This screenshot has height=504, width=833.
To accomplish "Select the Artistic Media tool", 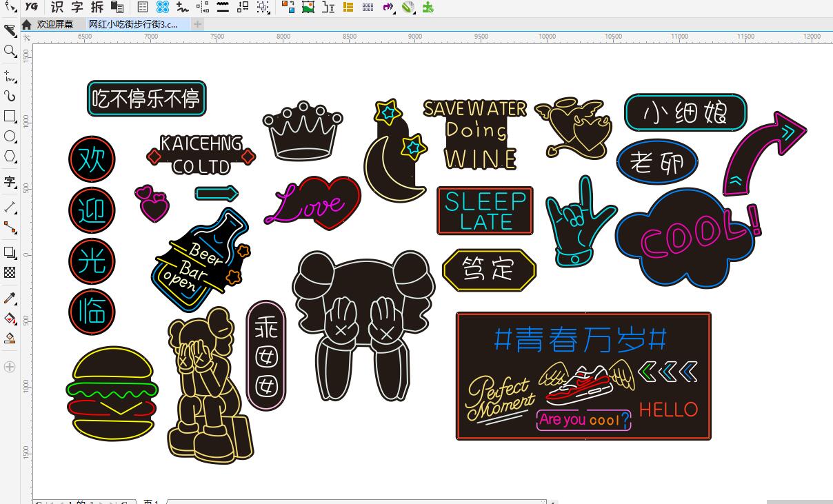I will point(10,96).
